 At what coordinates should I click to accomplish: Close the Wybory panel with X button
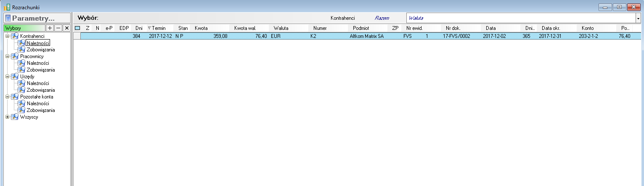(x=66, y=28)
